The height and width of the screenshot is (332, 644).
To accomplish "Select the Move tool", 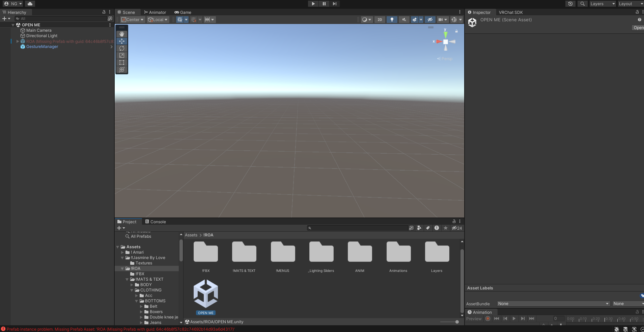I will (x=122, y=41).
